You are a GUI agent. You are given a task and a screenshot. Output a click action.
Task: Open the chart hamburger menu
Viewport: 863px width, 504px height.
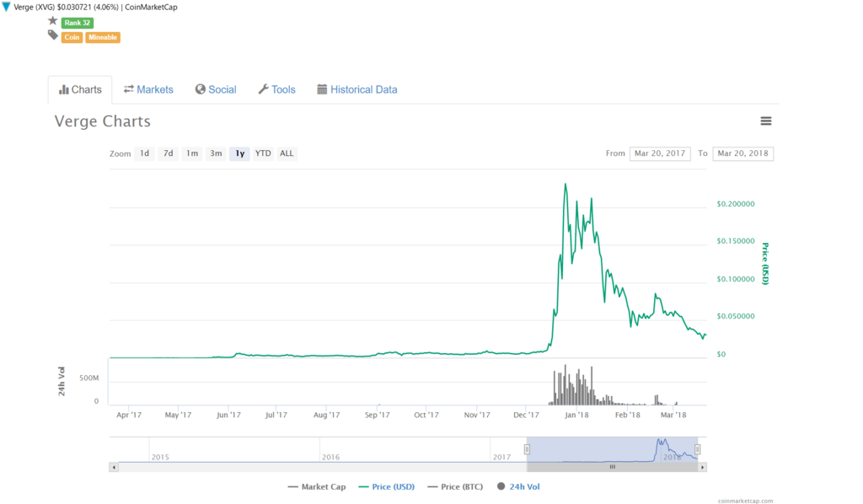click(x=765, y=121)
